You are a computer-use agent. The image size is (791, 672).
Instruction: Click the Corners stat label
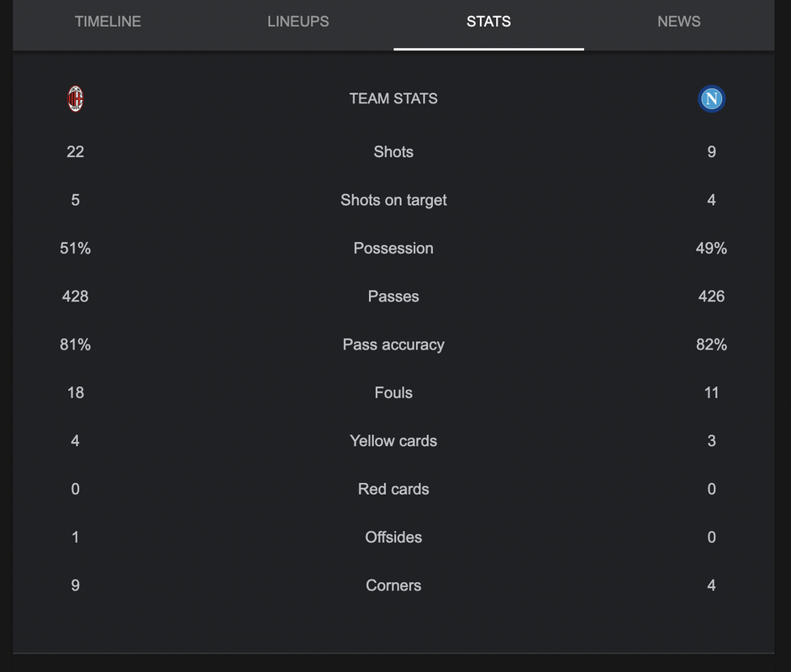[x=393, y=585]
